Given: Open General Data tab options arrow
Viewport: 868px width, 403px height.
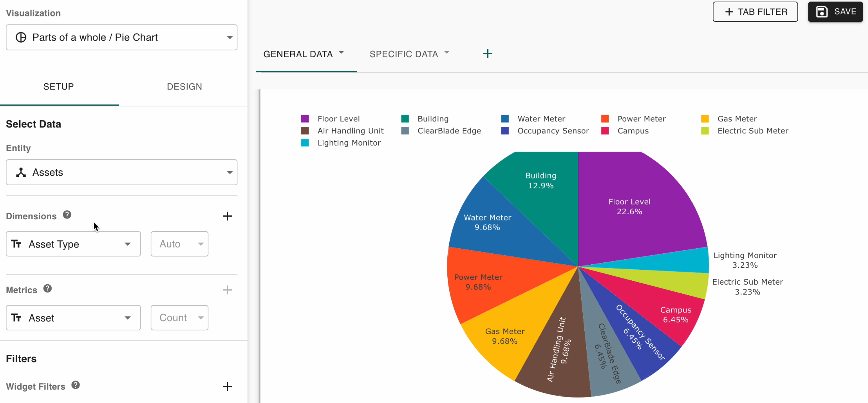Looking at the screenshot, I should 341,53.
